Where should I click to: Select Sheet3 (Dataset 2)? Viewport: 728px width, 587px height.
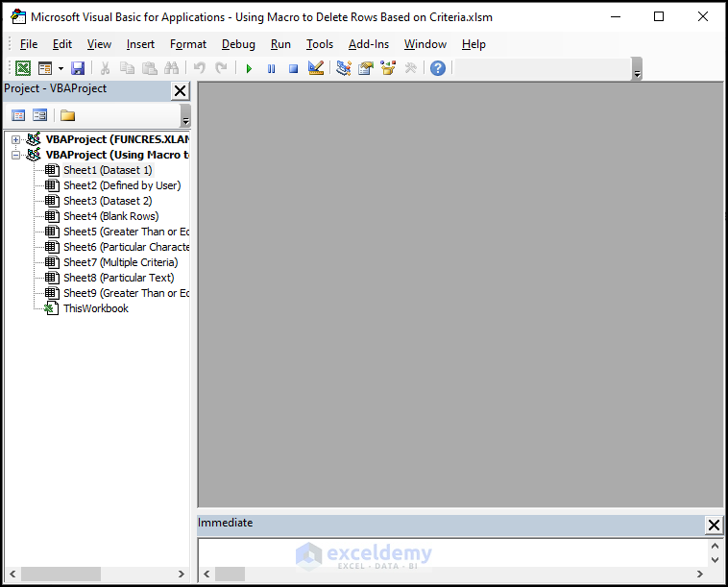point(108,201)
